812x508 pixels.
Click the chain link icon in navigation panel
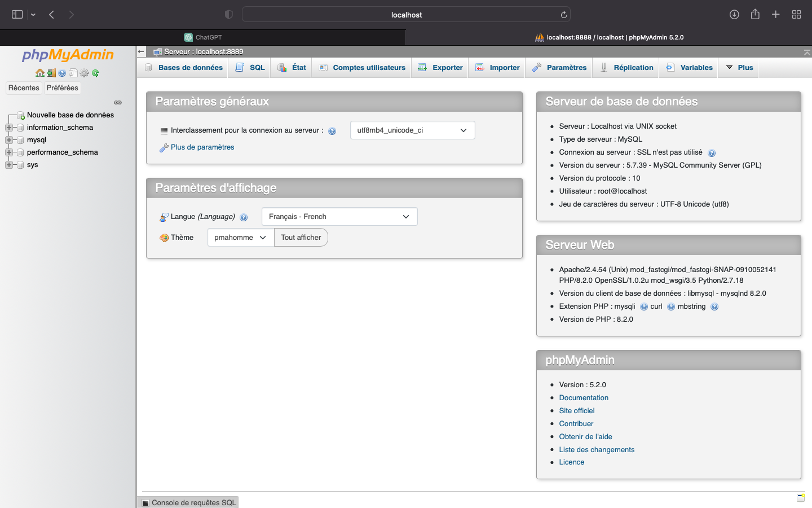[x=118, y=103]
